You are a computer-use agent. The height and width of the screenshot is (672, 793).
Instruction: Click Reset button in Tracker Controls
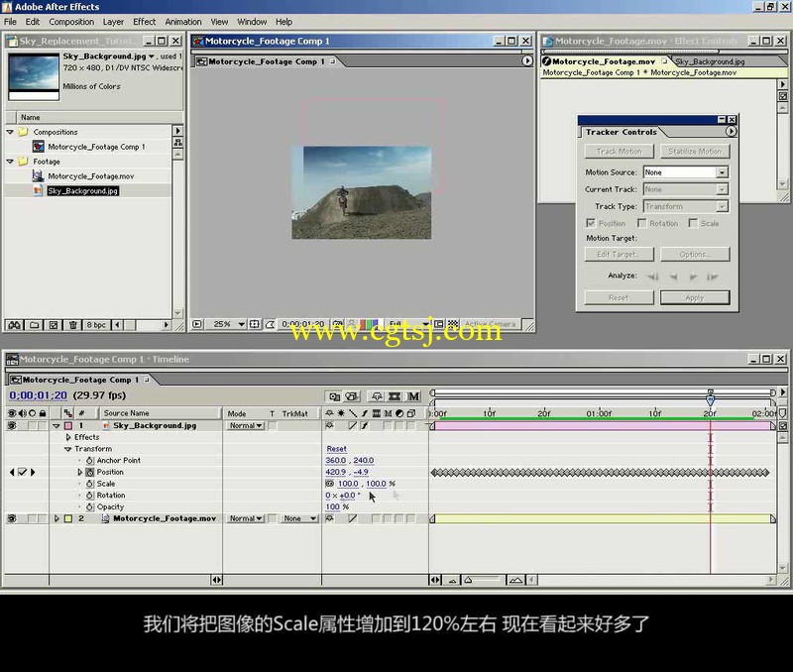point(619,297)
